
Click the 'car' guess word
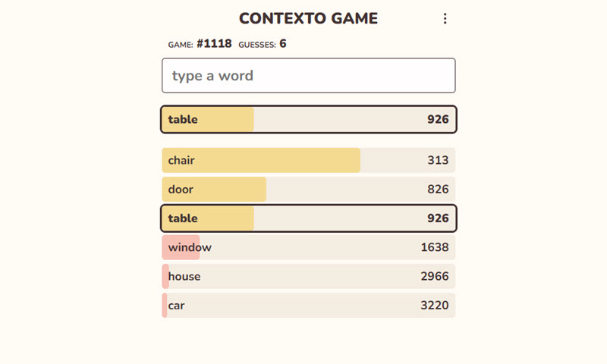pyautogui.click(x=177, y=305)
